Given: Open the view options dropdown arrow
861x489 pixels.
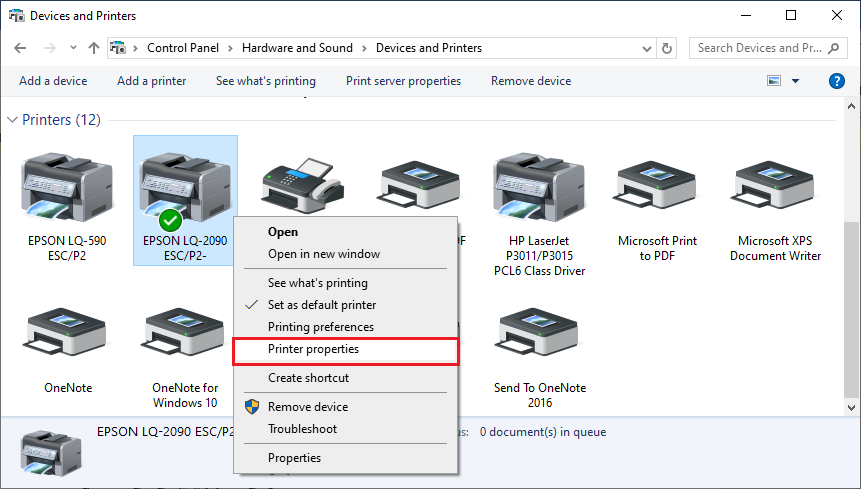Looking at the screenshot, I should pyautogui.click(x=796, y=81).
